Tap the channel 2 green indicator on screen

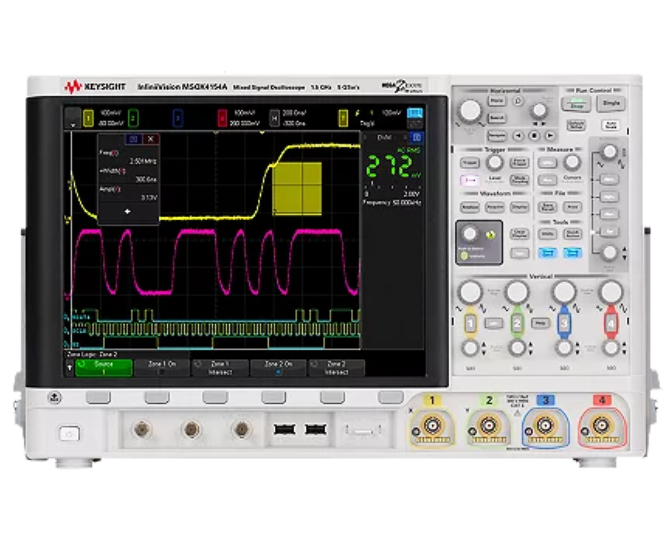tap(133, 118)
